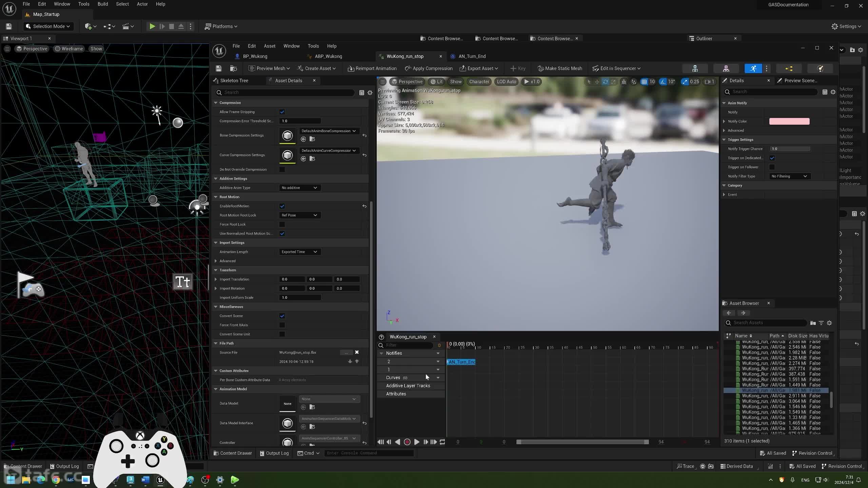The width and height of the screenshot is (868, 488).
Task: Open Animation Blueprint mode icon
Action: 789,68
